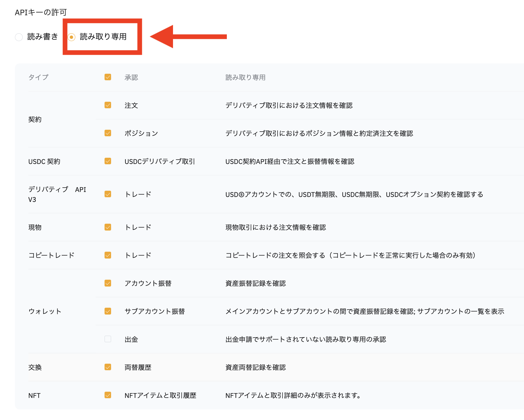Image resolution: width=524 pixels, height=420 pixels.
Task: Disable トレード under デリバティブ API V3
Action: (x=108, y=194)
